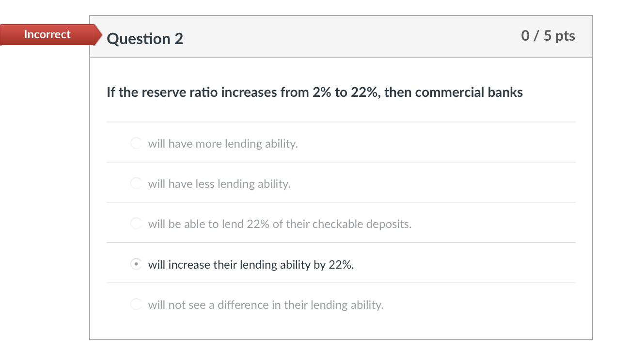Click the answer label "will have less lending ability."

[220, 184]
